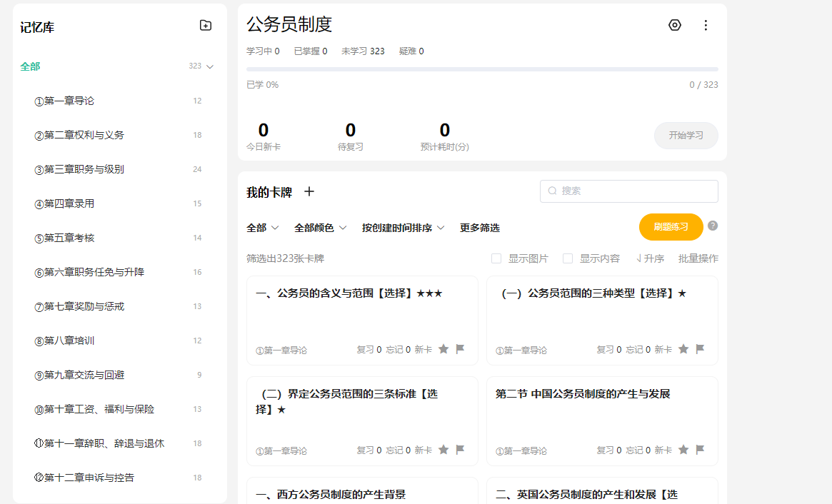Image resolution: width=832 pixels, height=504 pixels.
Task: Click the question mark help icon
Action: [713, 226]
